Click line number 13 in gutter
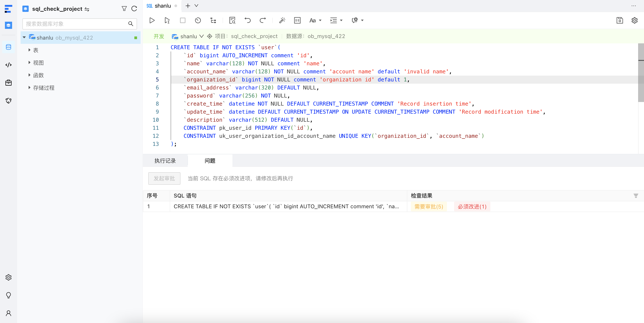Image resolution: width=644 pixels, height=323 pixels. (155, 144)
